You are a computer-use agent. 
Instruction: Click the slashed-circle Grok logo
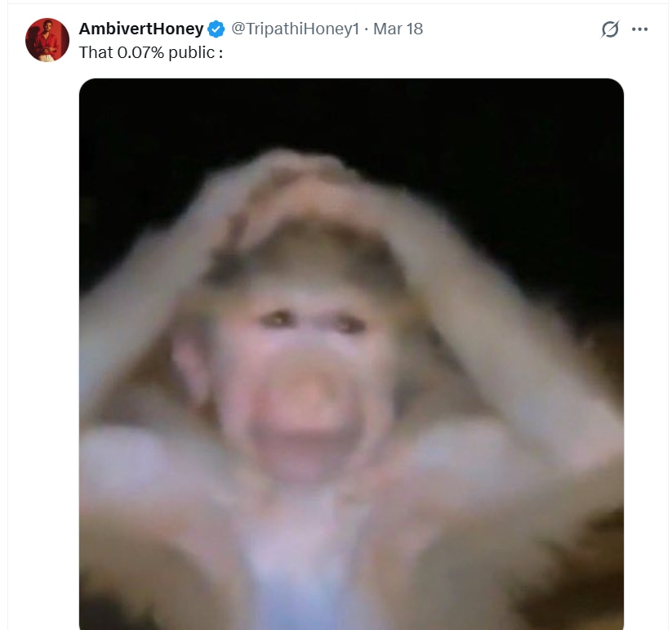(610, 29)
